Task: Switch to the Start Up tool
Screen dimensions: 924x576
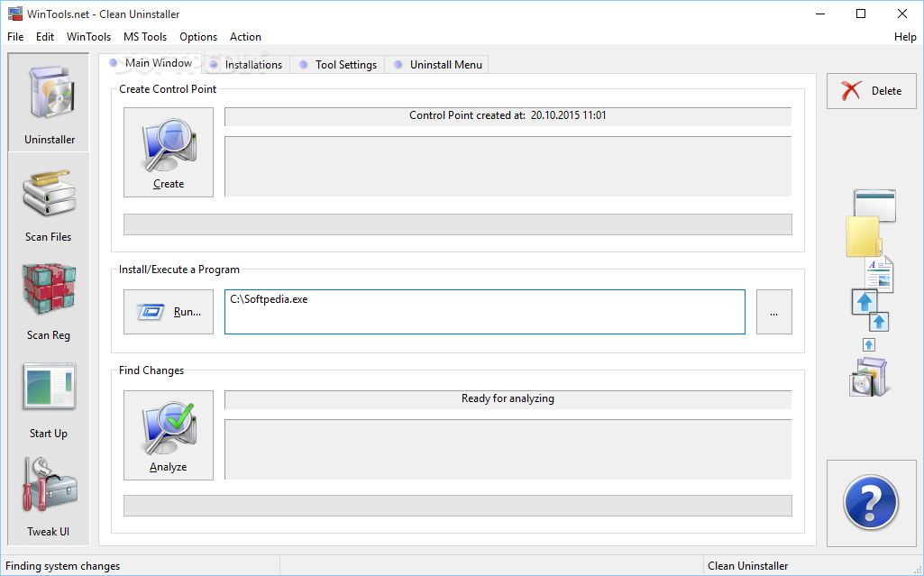Action: [x=49, y=401]
